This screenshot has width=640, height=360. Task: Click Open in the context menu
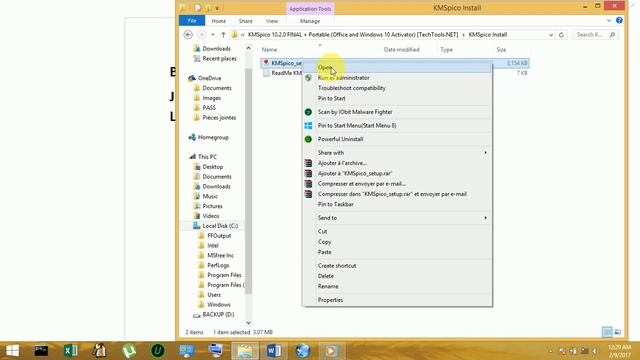pyautogui.click(x=397, y=67)
